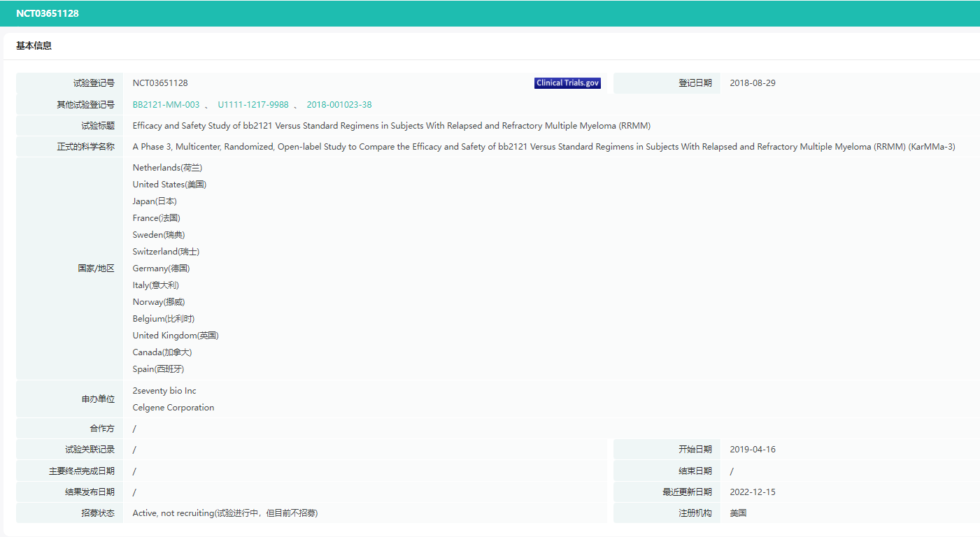Click the start date 2019-04-16
Viewport: 980px width, 537px height.
[x=753, y=450]
